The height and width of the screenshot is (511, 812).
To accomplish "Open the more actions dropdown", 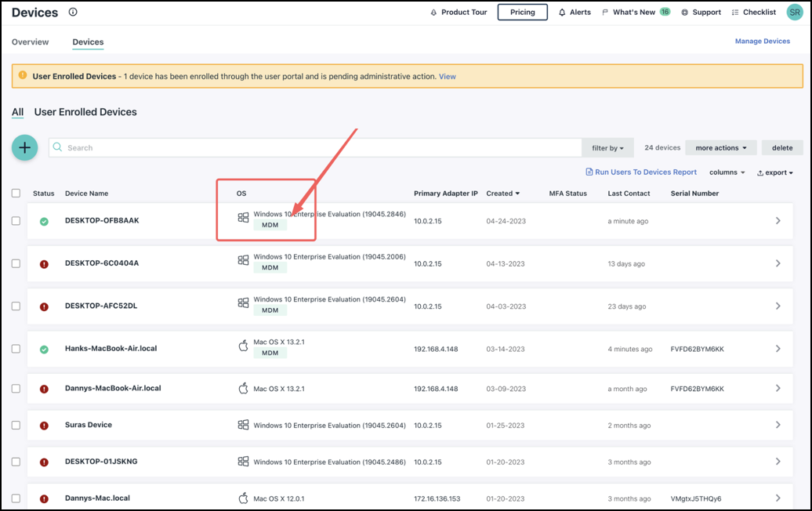I will click(x=720, y=147).
